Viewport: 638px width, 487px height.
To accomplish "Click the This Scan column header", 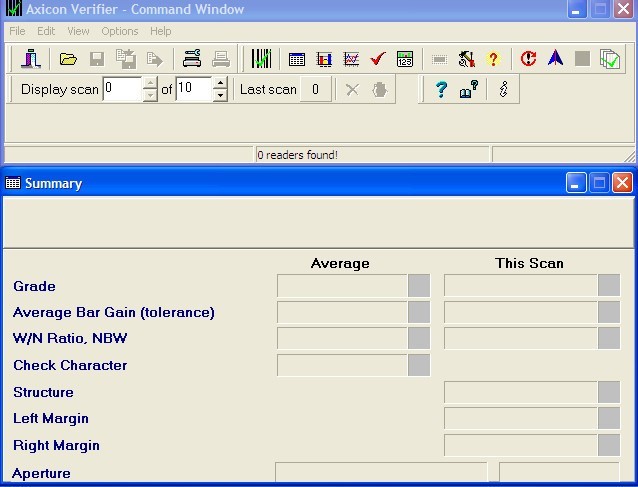I will click(x=529, y=263).
